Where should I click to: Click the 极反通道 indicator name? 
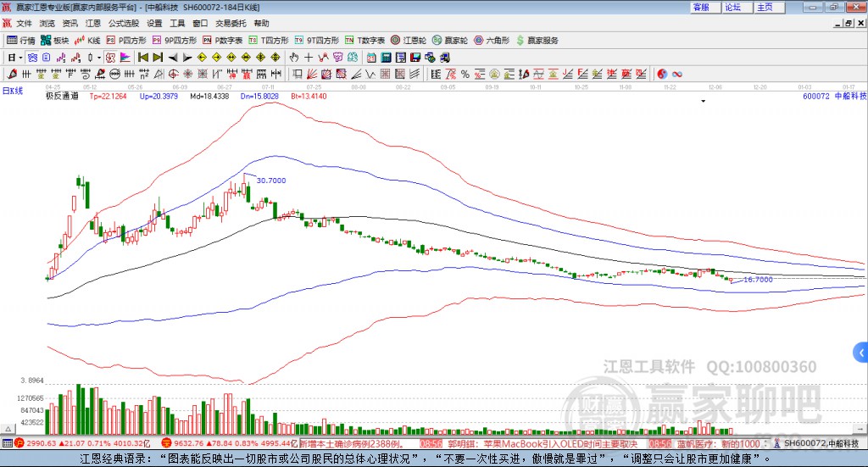coord(62,97)
